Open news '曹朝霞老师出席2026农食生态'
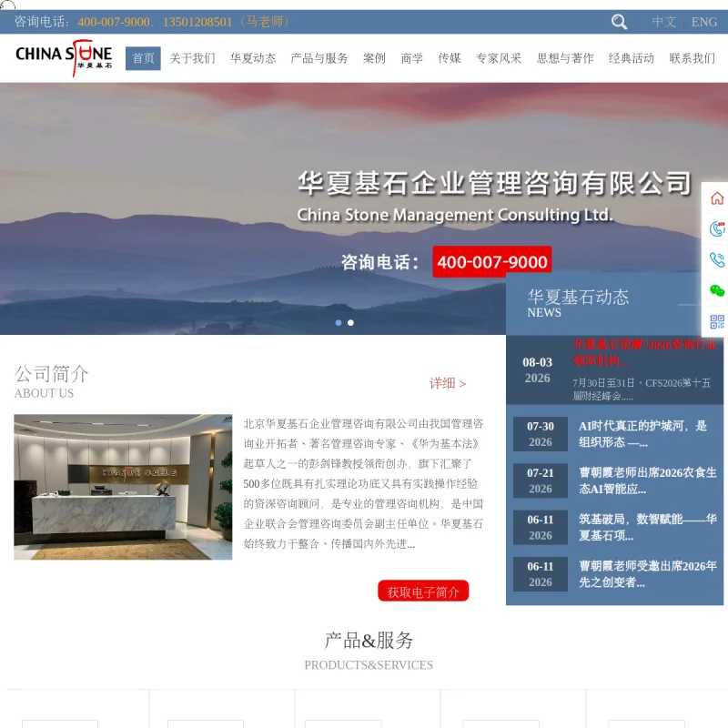The height and width of the screenshot is (728, 728). tap(648, 480)
